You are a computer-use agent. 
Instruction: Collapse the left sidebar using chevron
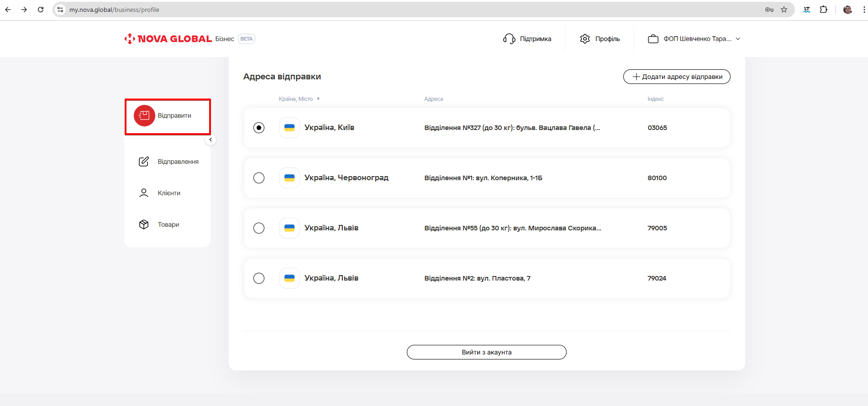(210, 140)
